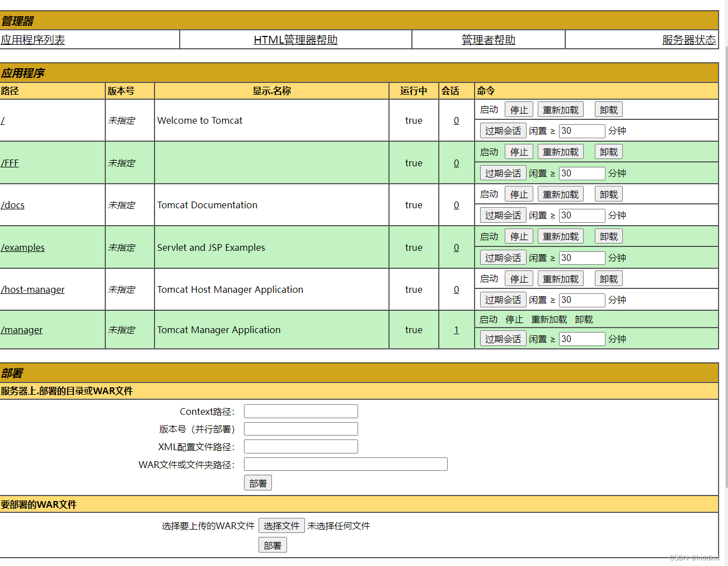Undeploy the /examples application
This screenshot has height=566, width=728.
pyautogui.click(x=609, y=236)
